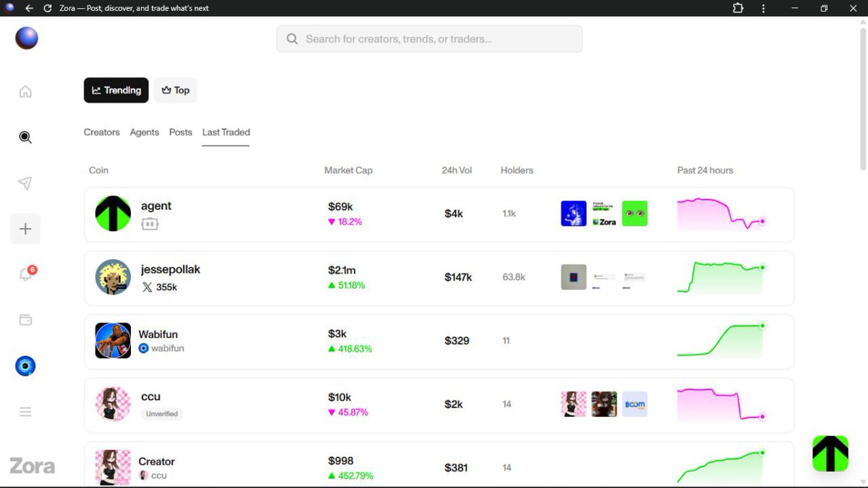Open the hamburger menu in sidebar
868x488 pixels.
[25, 412]
